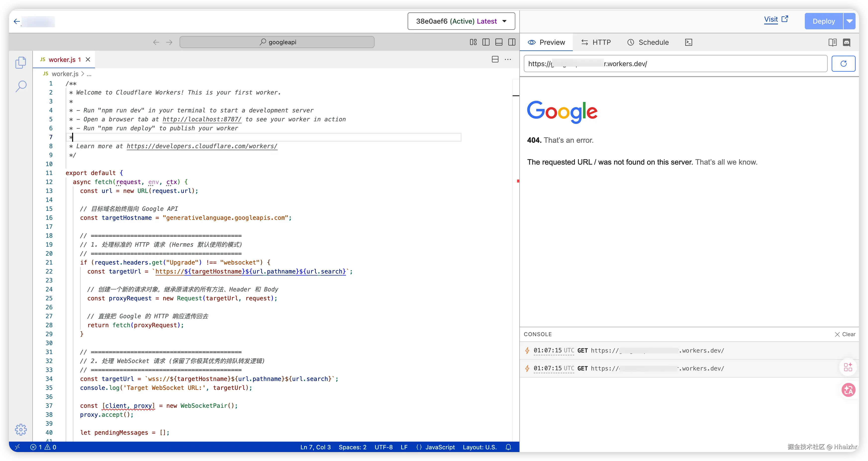
Task: Open the editor more actions ellipsis
Action: pyautogui.click(x=508, y=60)
